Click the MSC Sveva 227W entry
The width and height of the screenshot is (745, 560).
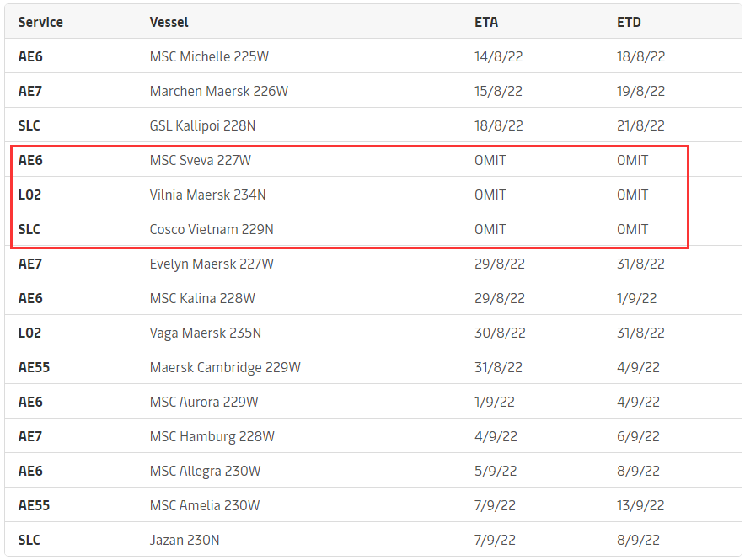point(201,161)
